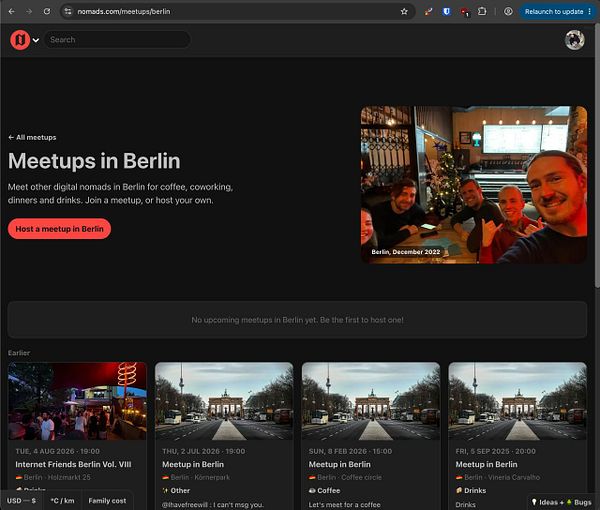Reload the page with the refresh icon
This screenshot has height=510, width=600.
[x=47, y=11]
